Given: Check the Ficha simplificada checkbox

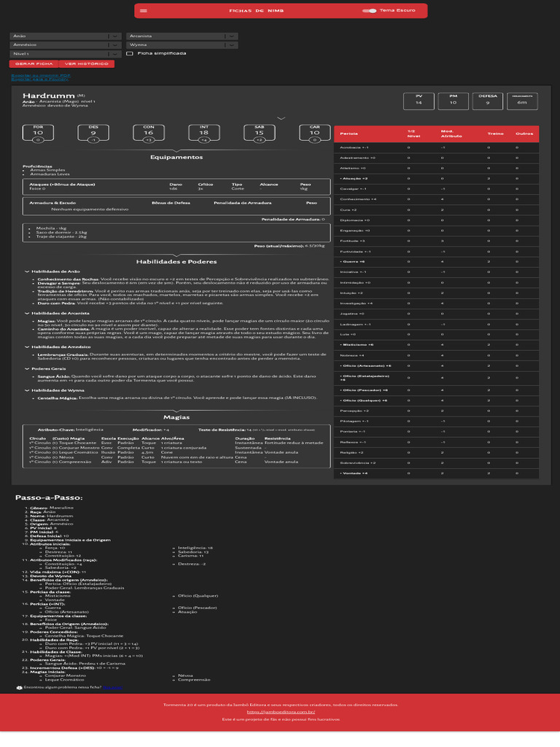Looking at the screenshot, I should coord(130,53).
